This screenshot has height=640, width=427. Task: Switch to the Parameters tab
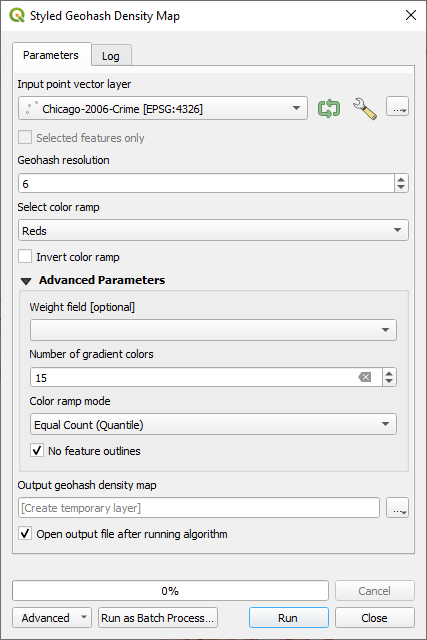coord(51,55)
